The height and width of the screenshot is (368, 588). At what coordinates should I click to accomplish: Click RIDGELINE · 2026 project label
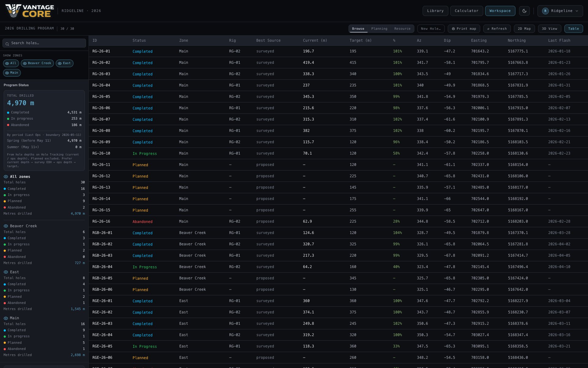tap(81, 11)
